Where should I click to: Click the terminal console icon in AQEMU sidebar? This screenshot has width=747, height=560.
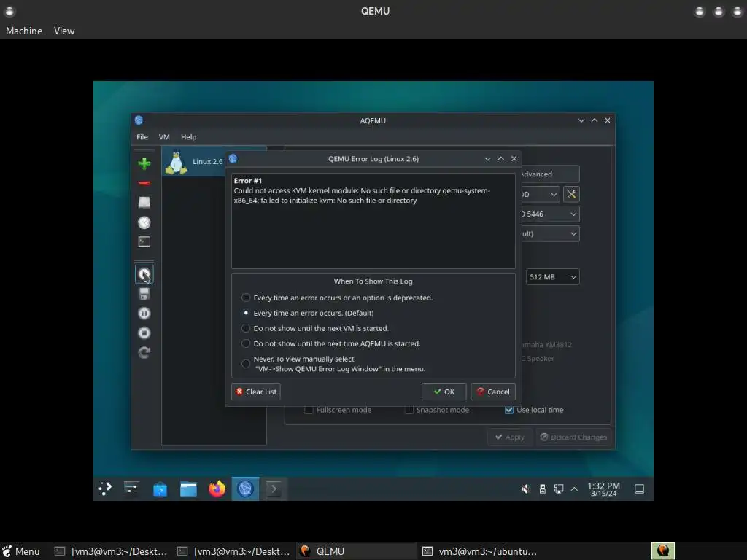tap(144, 242)
